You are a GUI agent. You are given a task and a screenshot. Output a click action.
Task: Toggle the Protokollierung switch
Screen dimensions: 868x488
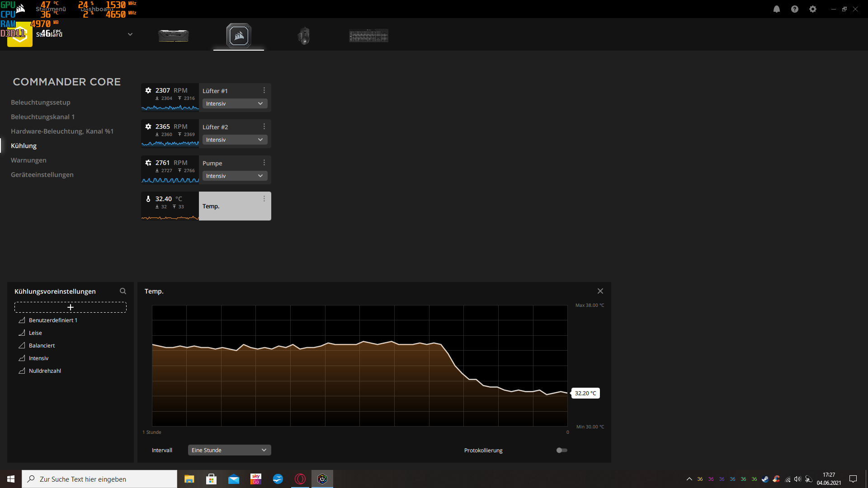pyautogui.click(x=561, y=450)
